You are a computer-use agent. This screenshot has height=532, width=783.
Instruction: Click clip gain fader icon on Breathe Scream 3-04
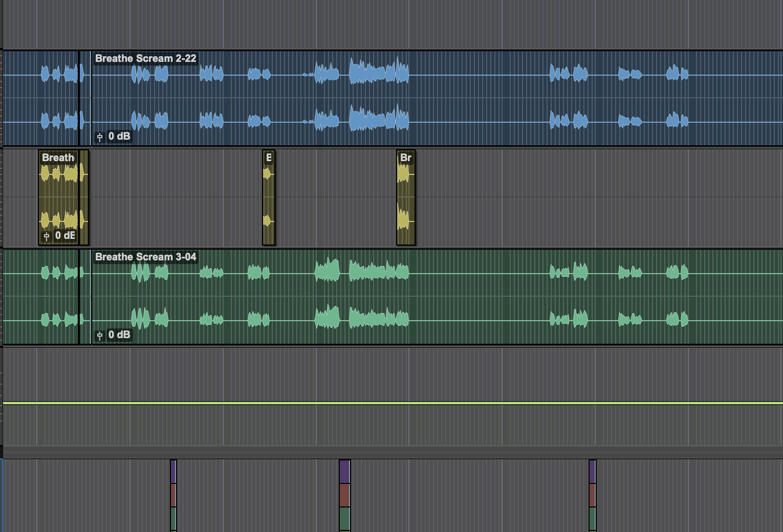pyautogui.click(x=100, y=335)
